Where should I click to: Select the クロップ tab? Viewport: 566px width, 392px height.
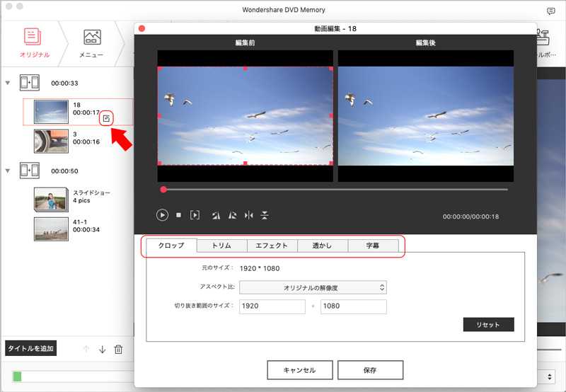click(x=171, y=246)
